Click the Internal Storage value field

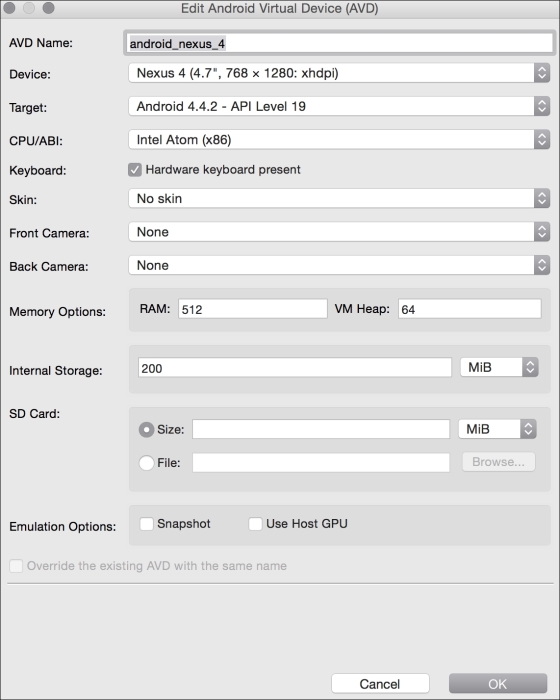coord(295,367)
